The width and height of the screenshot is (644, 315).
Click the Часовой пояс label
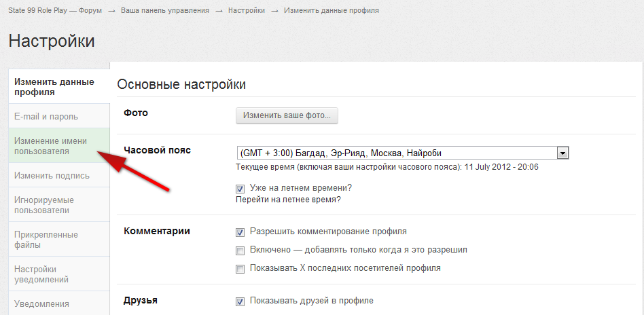158,150
